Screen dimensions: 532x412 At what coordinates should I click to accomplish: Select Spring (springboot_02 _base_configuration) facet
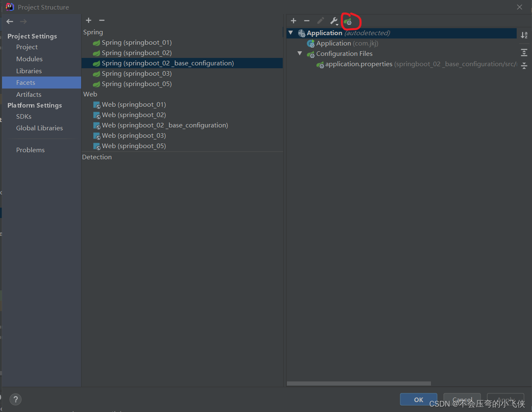[x=182, y=63]
